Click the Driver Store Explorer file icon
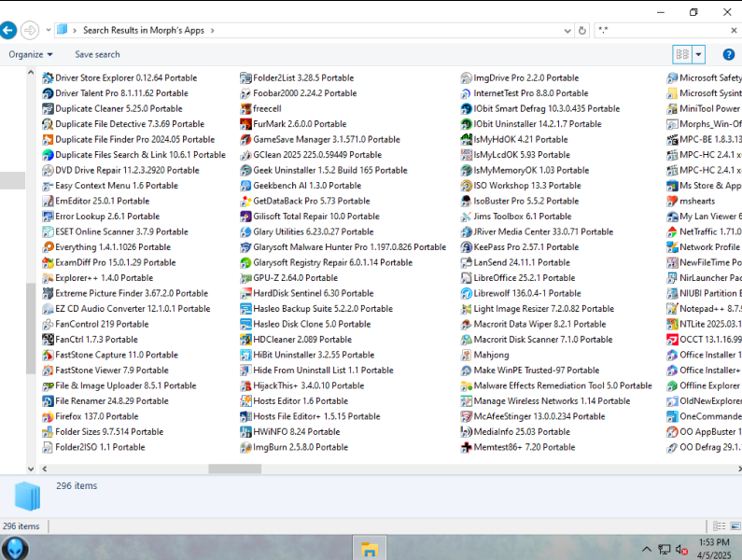 tap(48, 77)
